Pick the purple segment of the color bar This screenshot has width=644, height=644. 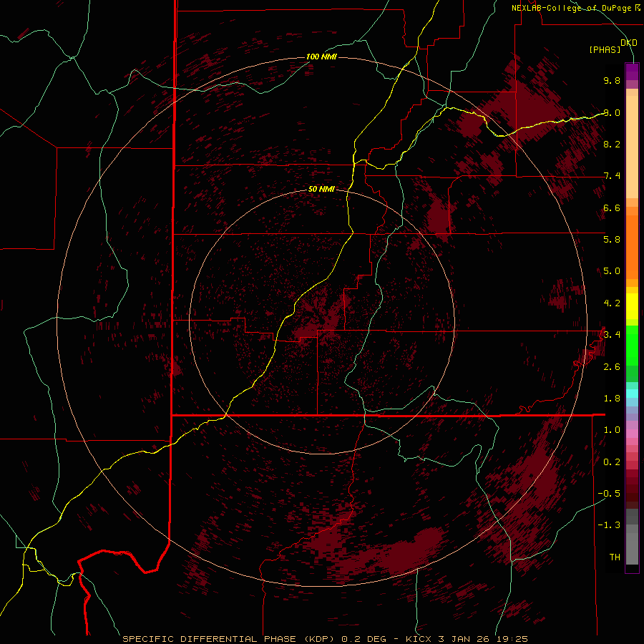pyautogui.click(x=632, y=72)
